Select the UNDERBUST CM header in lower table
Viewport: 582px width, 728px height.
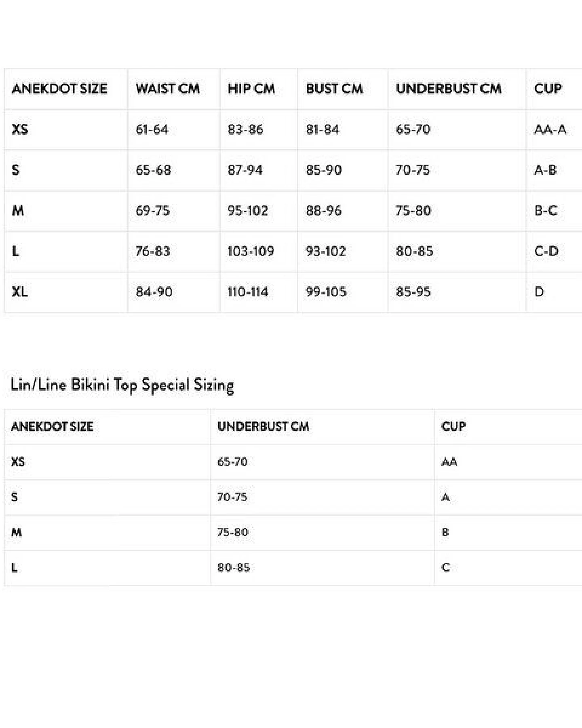(263, 426)
